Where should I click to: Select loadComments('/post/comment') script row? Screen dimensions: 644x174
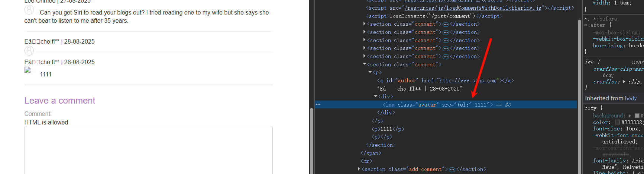click(434, 16)
